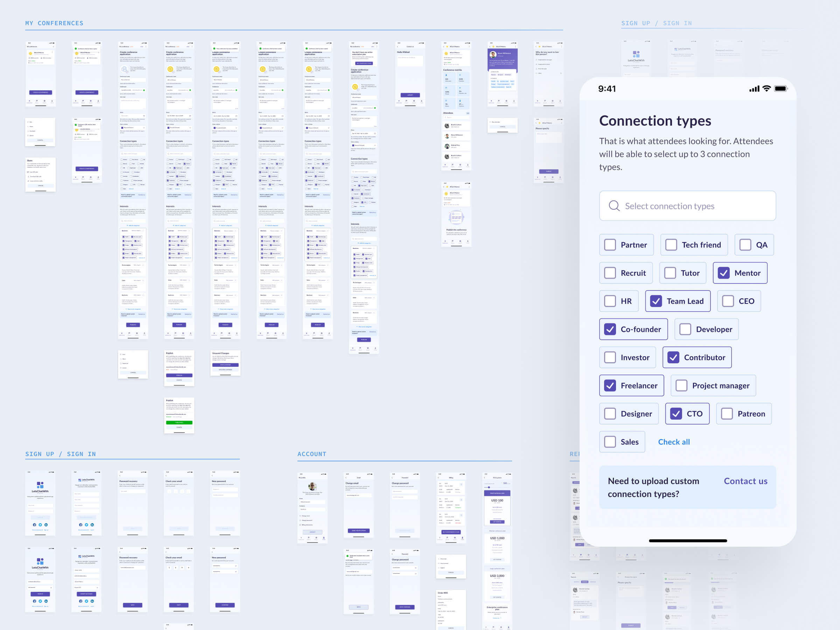Select the ACCOUNT section heading
Screen dimensions: 840x630
tap(312, 454)
